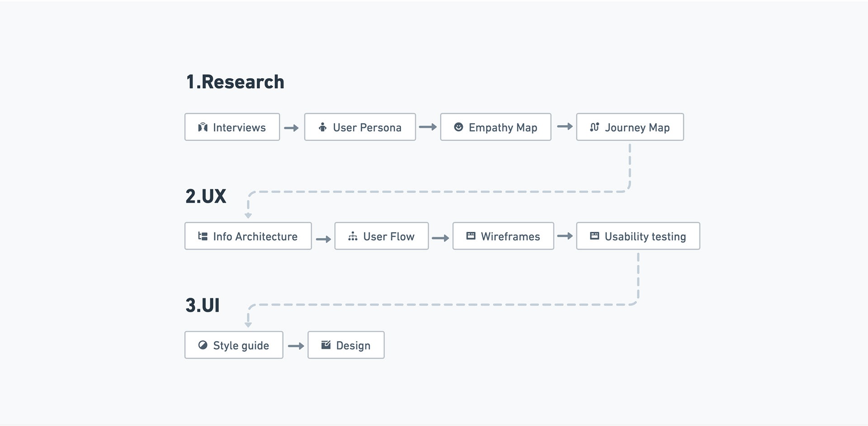The height and width of the screenshot is (426, 868).
Task: Click the window icon in Wireframes
Action: 471,236
